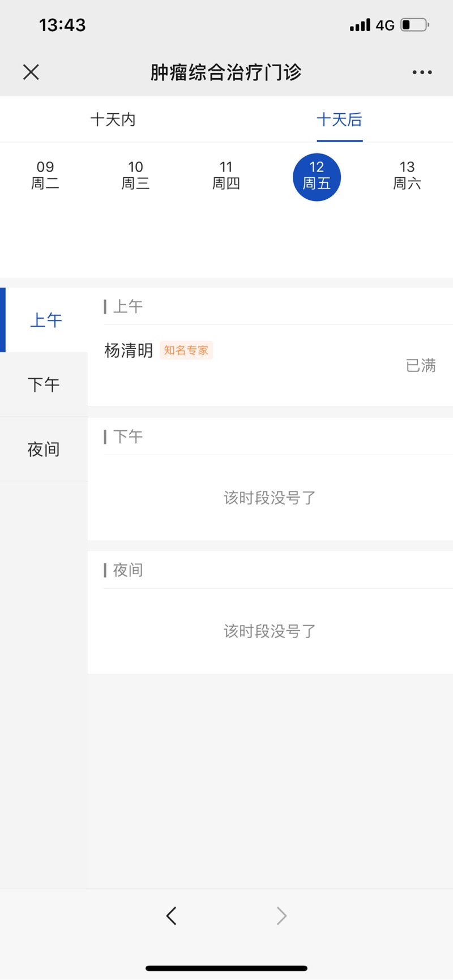
Task: Choose date 13 周六
Action: pos(407,175)
